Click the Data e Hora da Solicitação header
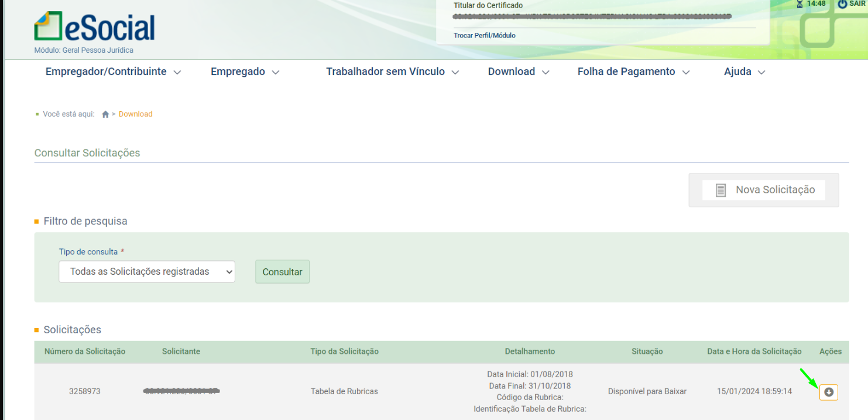The width and height of the screenshot is (868, 420). pos(754,351)
